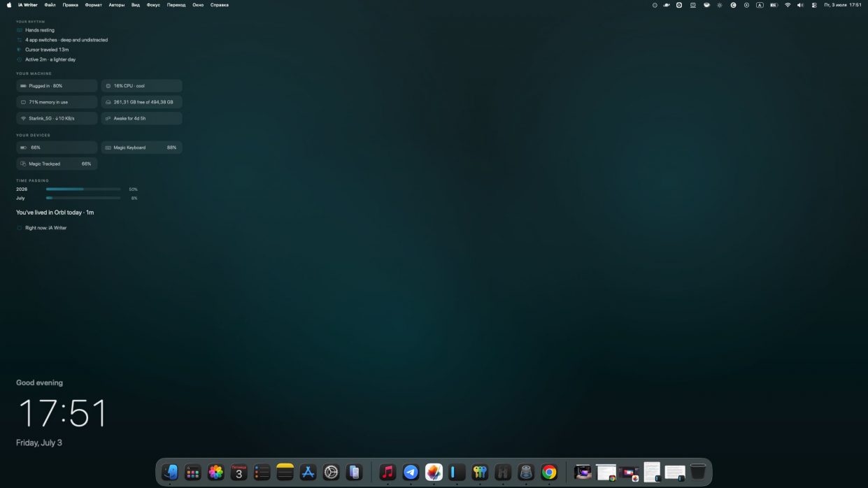
Task: Click Right now: iA Writer row
Action: pos(41,228)
